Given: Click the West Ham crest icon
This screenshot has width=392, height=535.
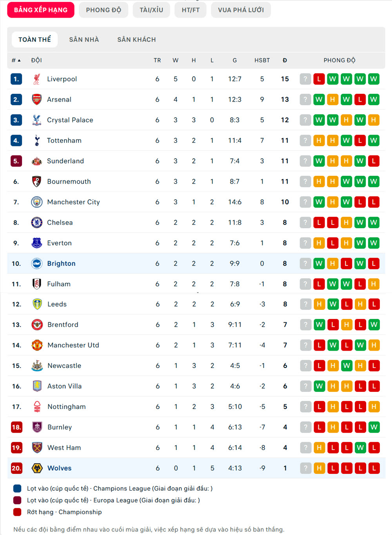Looking at the screenshot, I should pos(37,448).
